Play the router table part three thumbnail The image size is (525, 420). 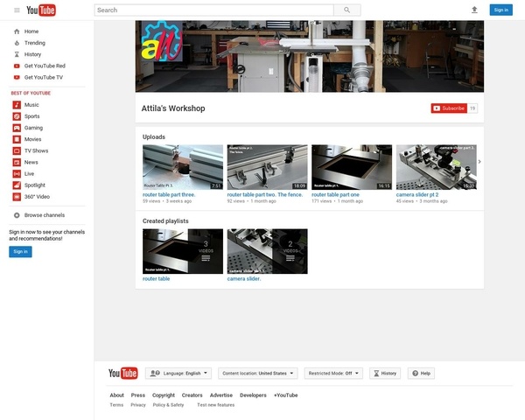183,167
